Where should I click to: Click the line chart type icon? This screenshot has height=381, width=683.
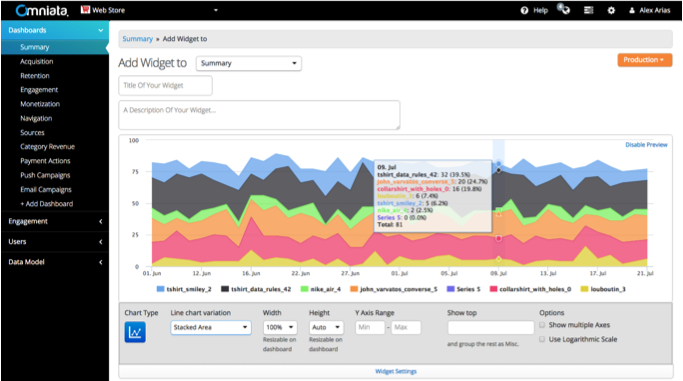135,332
